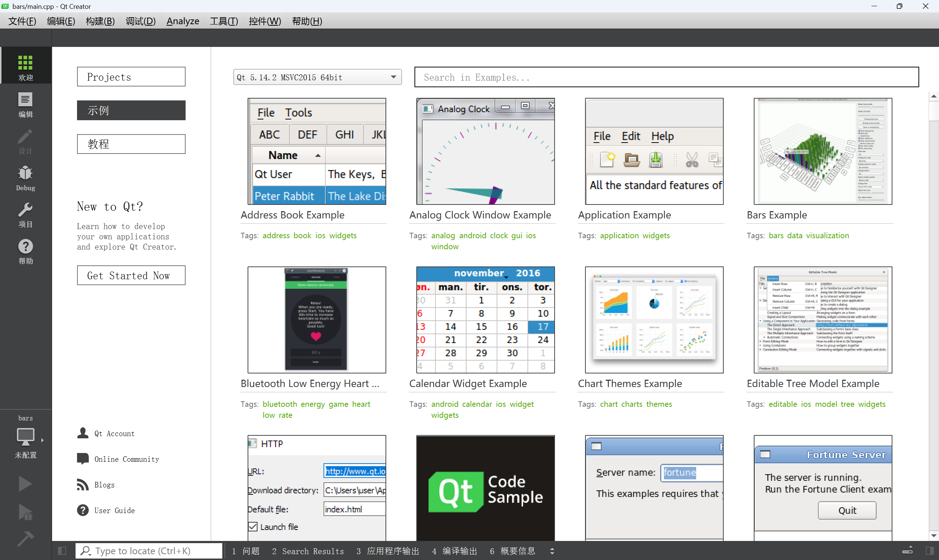This screenshot has height=560, width=939.
Task: Open the 调试(D) menu
Action: click(140, 21)
